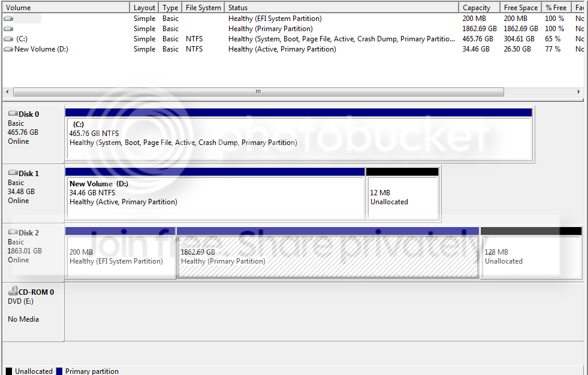Click the 'Disk 1' label
This screenshot has width=588, height=375.
29,174
